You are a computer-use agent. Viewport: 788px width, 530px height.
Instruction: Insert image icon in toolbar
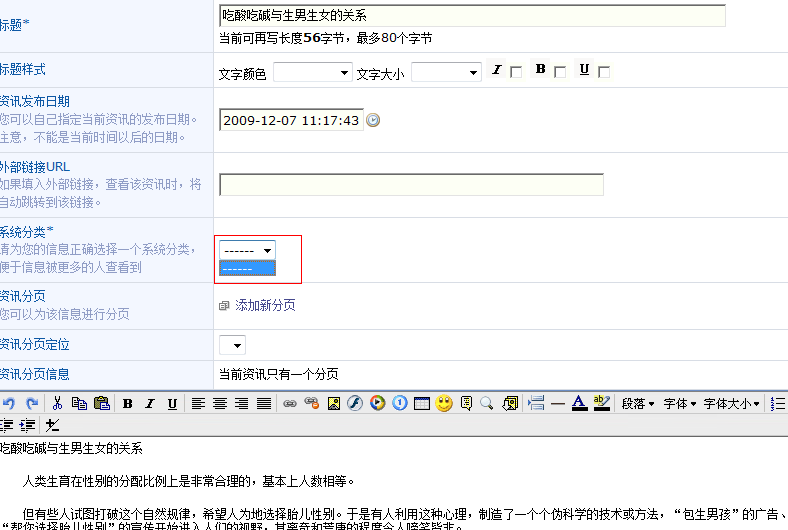[x=334, y=403]
